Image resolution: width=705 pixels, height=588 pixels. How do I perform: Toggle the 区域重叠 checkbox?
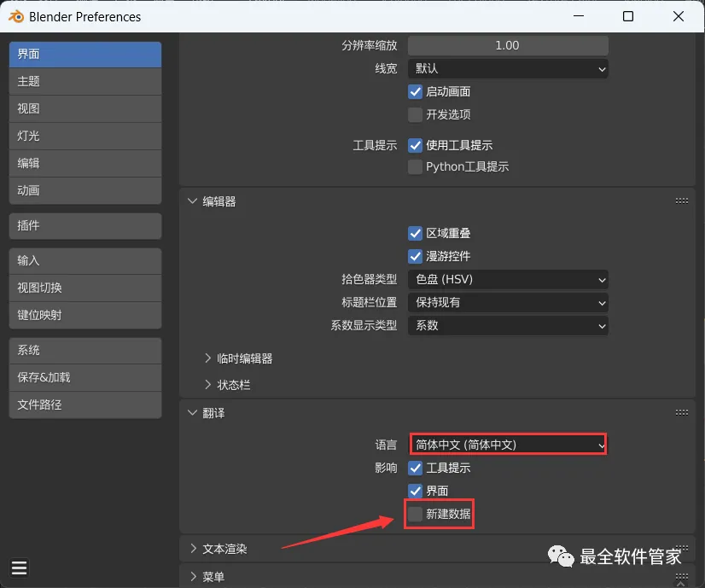(x=415, y=233)
